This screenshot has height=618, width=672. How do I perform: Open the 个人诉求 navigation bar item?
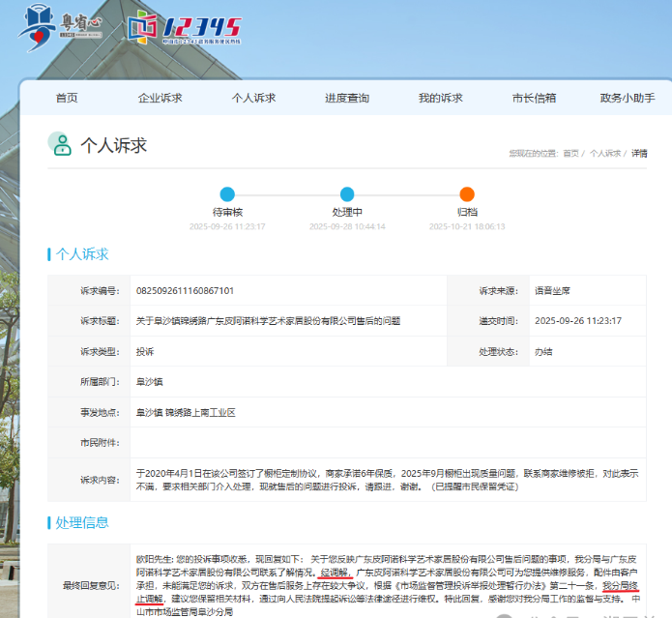tap(253, 98)
